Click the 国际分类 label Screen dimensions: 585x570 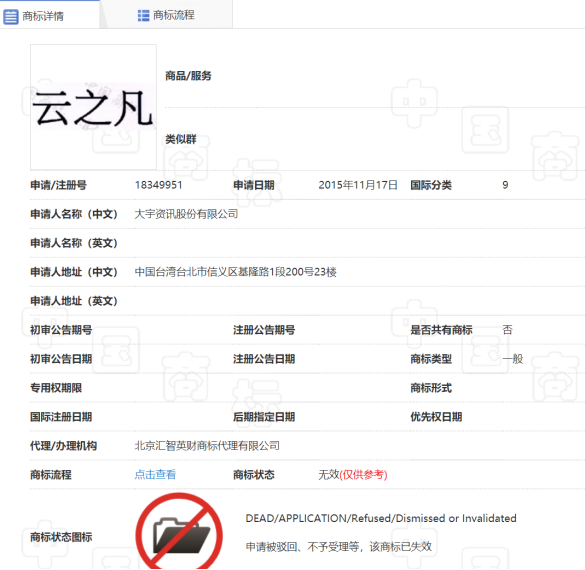[x=431, y=185]
